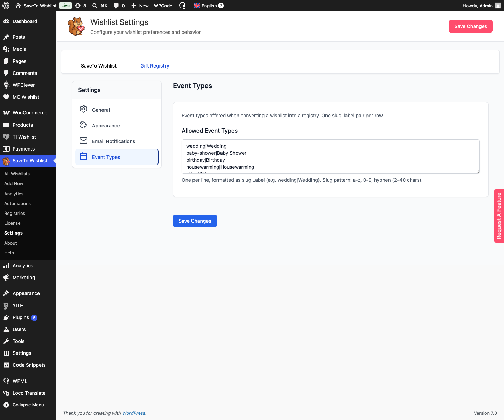The height and width of the screenshot is (420, 504).
Task: Click the textarea resize handle corner
Action: pos(477,171)
